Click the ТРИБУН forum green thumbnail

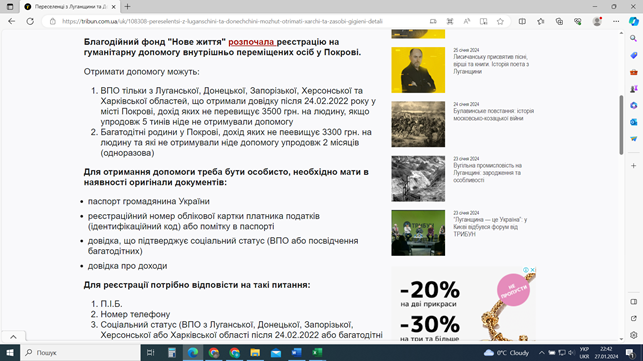pyautogui.click(x=418, y=233)
